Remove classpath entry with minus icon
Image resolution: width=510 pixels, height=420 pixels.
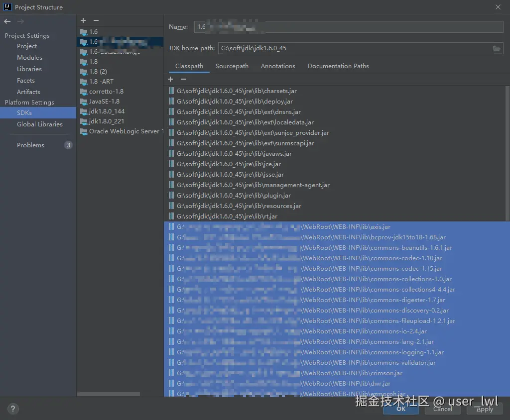pyautogui.click(x=183, y=79)
